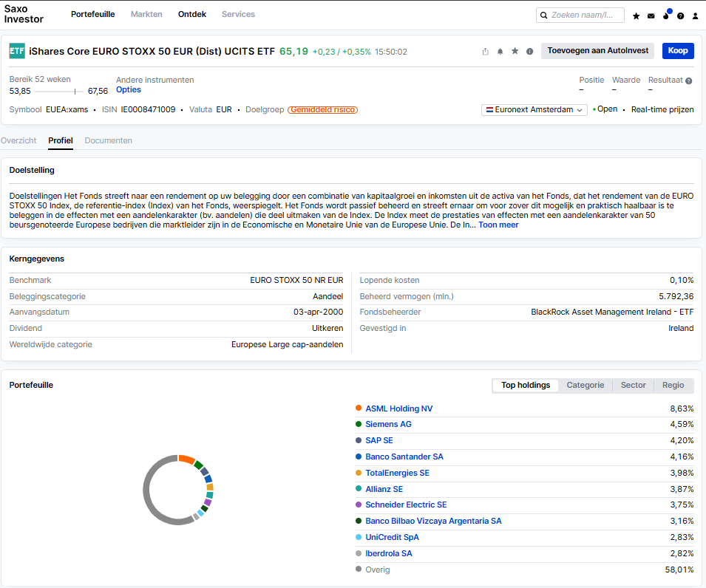Switch portfolio view to Categorie
This screenshot has width=706, height=588.
tap(585, 385)
